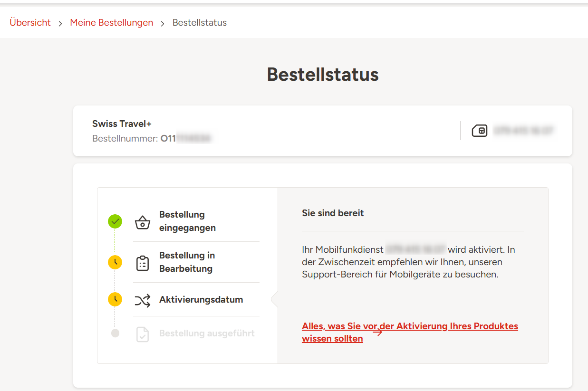Image resolution: width=588 pixels, height=391 pixels.
Task: Click the clipboard checklist icon
Action: point(143,263)
